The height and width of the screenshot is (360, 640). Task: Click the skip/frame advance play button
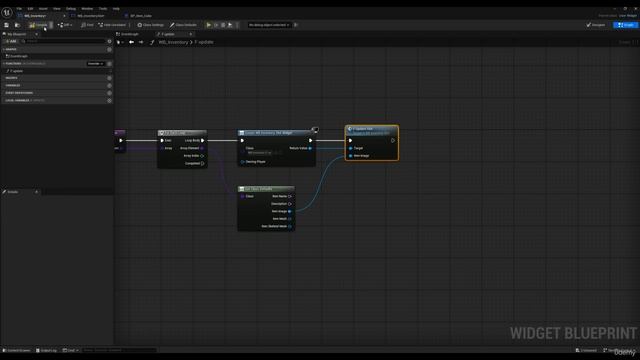pyautogui.click(x=230, y=25)
